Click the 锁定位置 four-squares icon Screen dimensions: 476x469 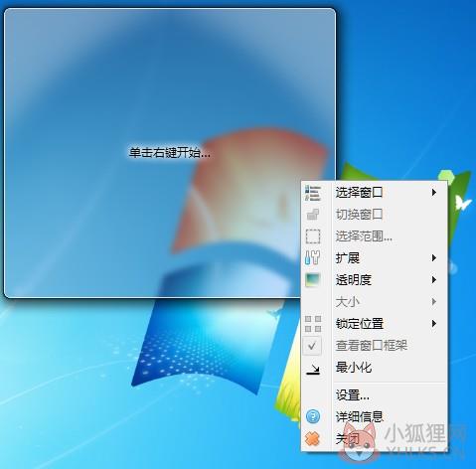tap(313, 324)
